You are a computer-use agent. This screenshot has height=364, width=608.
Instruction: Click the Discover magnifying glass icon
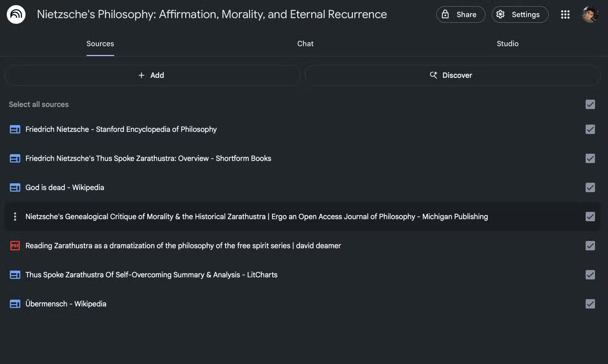pos(434,75)
